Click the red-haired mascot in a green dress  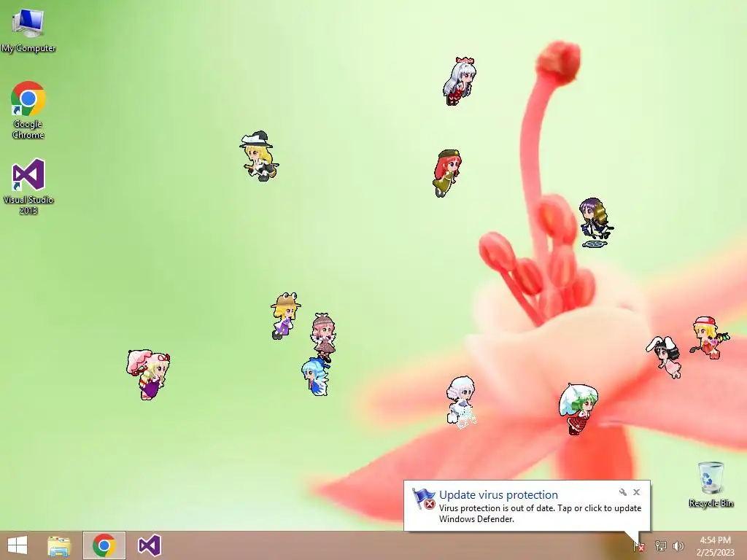pyautogui.click(x=447, y=174)
